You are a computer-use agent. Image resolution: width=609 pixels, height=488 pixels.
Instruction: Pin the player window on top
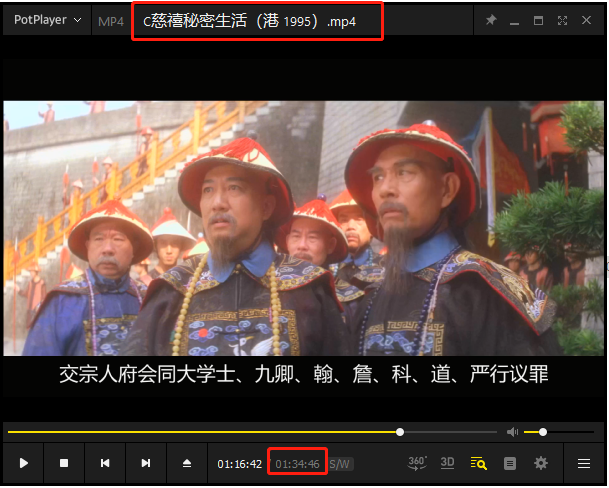(x=491, y=20)
